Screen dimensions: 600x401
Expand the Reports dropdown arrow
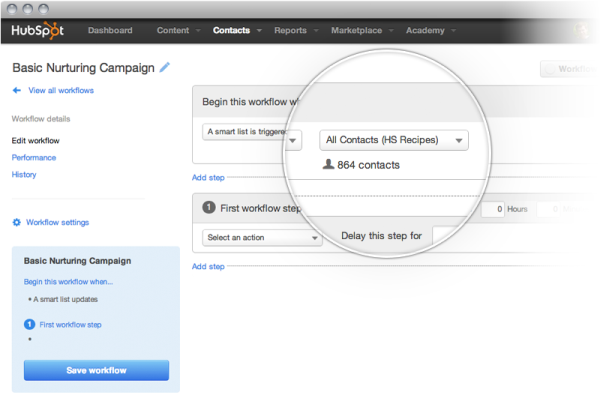[316, 31]
